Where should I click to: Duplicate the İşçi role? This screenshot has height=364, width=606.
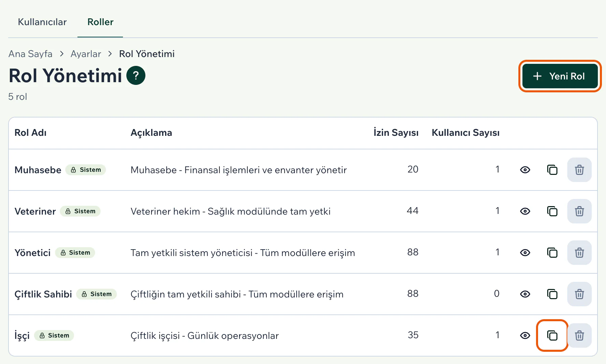point(552,335)
